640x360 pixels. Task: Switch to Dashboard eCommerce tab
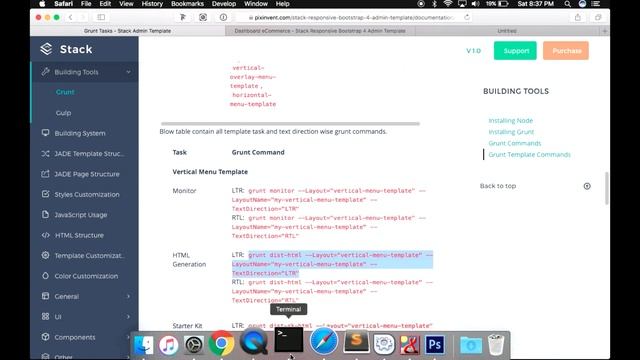(x=320, y=31)
